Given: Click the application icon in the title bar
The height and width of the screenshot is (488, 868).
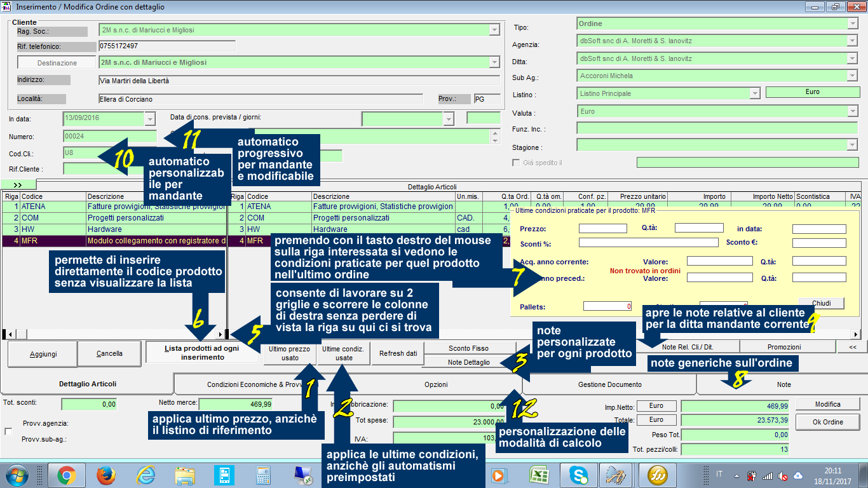Looking at the screenshot, I should (7, 7).
